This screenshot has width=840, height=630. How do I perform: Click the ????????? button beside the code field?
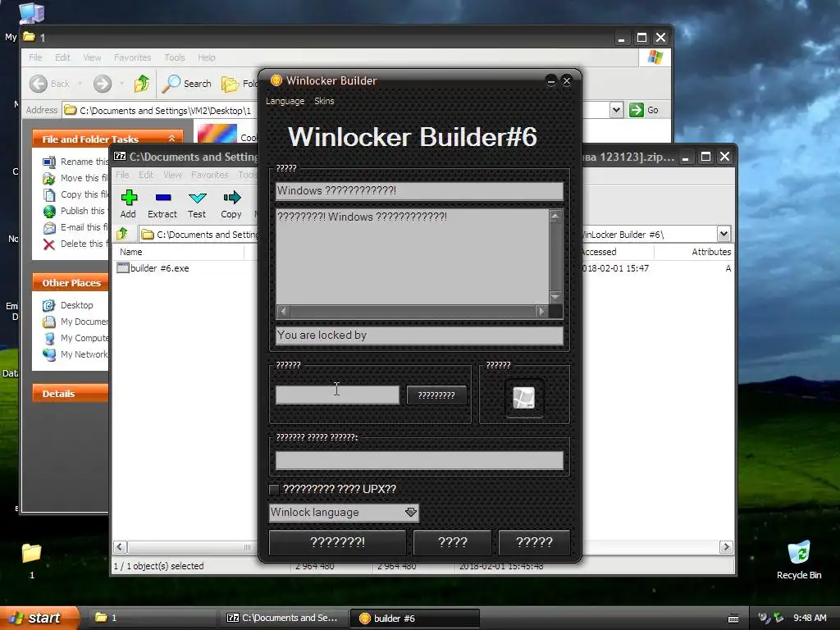coord(436,395)
